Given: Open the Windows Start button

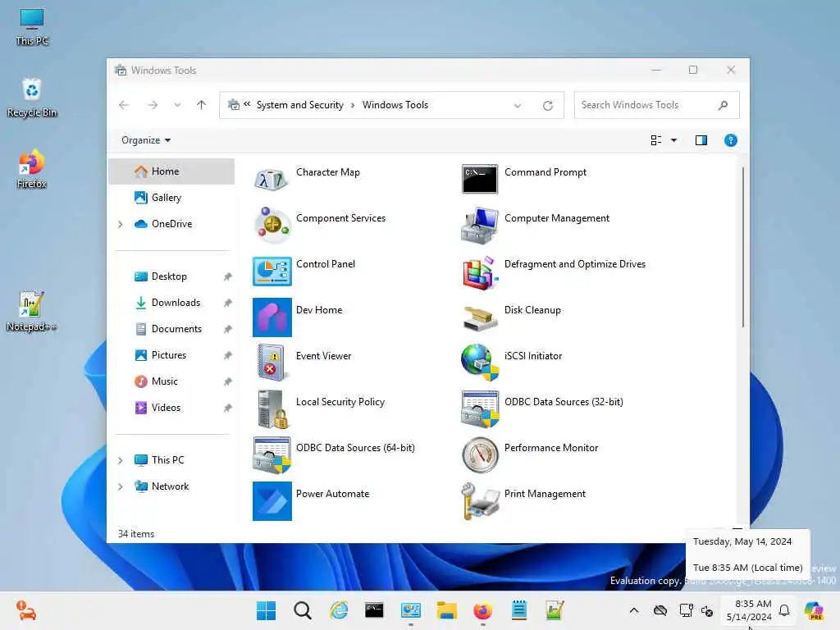Looking at the screenshot, I should click(267, 610).
